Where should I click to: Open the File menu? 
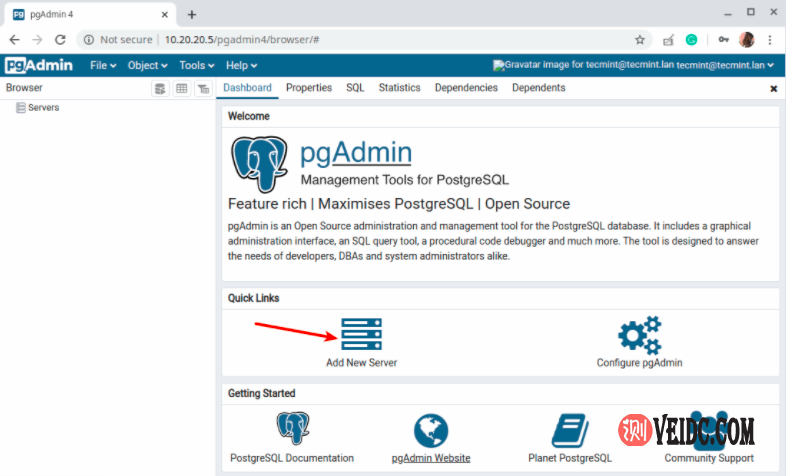click(103, 66)
